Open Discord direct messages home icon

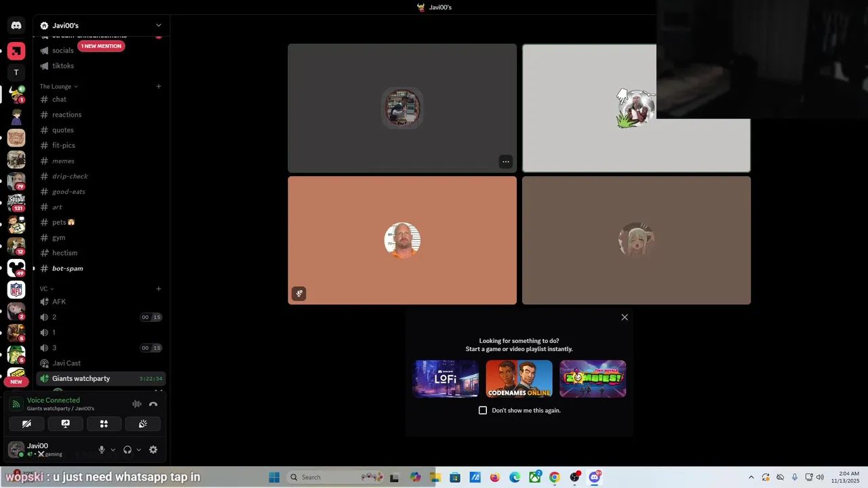[16, 26]
